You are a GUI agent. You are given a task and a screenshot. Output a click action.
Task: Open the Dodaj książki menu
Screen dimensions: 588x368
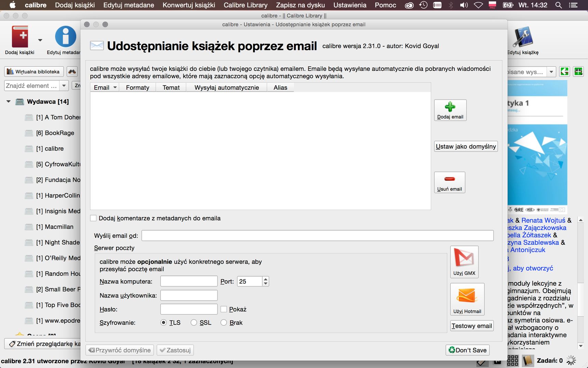(75, 5)
